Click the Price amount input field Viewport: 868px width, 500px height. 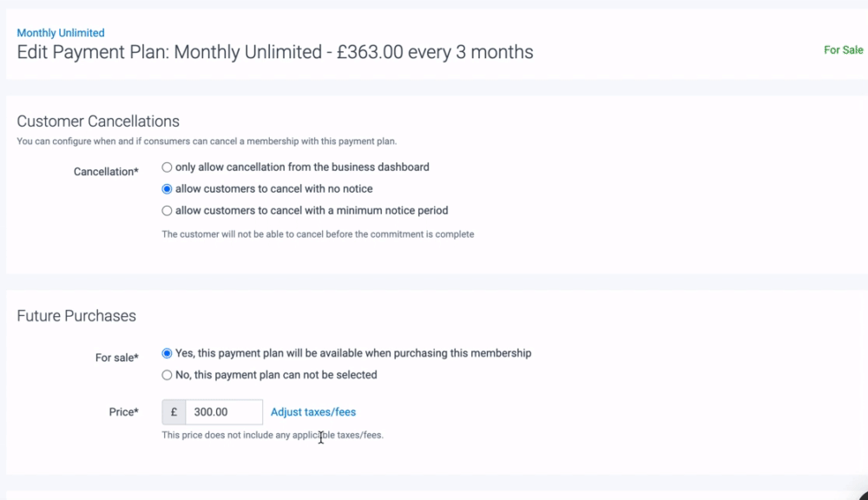[x=223, y=412]
